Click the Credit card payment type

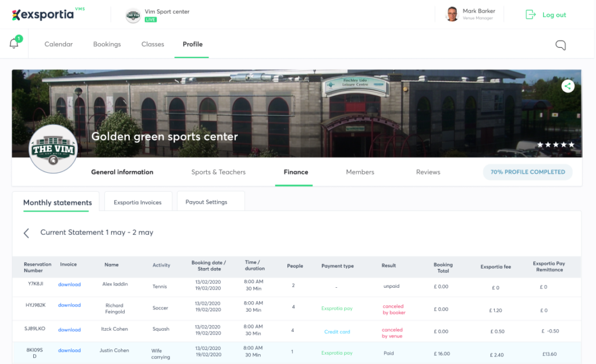337,331
